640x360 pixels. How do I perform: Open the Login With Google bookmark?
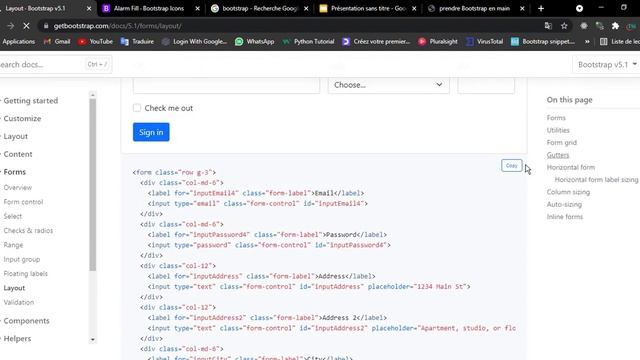[194, 41]
